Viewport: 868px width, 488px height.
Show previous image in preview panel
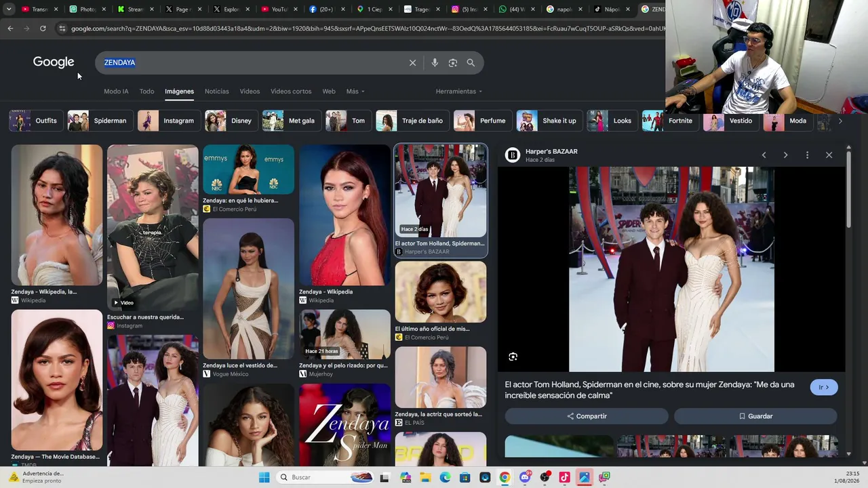coord(764,155)
